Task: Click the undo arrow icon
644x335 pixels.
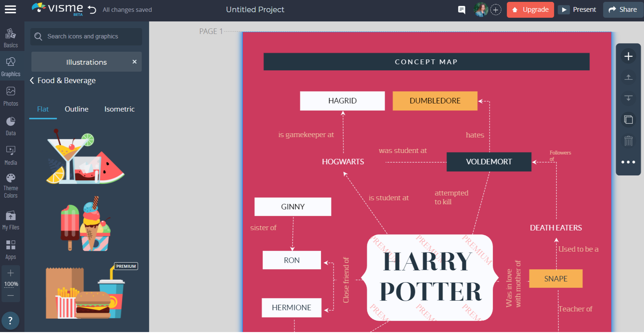Action: [92, 10]
